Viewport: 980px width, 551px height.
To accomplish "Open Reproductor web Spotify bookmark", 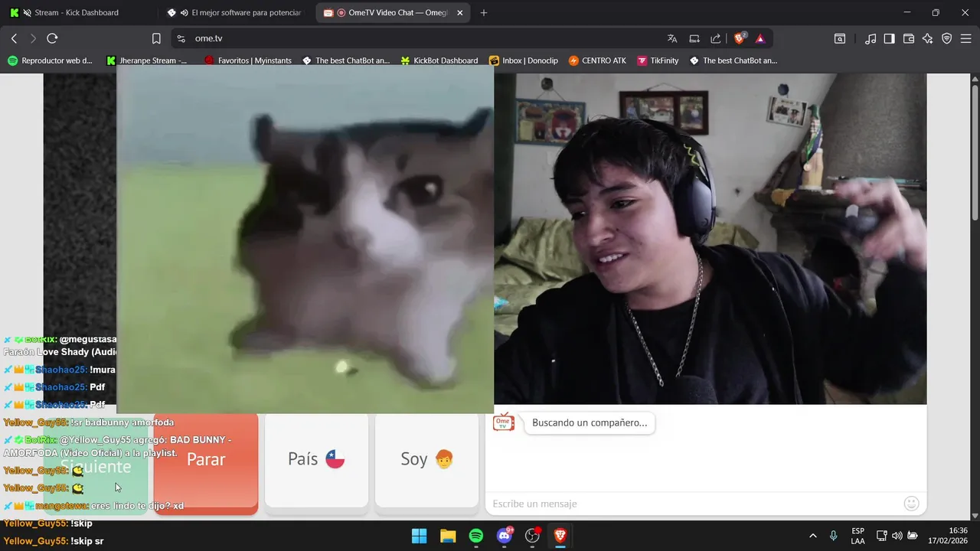I will (x=51, y=60).
